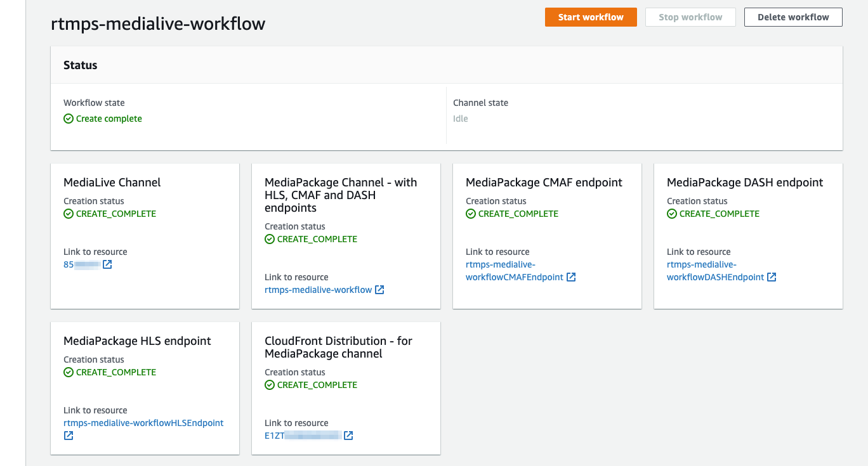Click the CloudFront Distribution card title
The image size is (868, 466).
pos(338,347)
